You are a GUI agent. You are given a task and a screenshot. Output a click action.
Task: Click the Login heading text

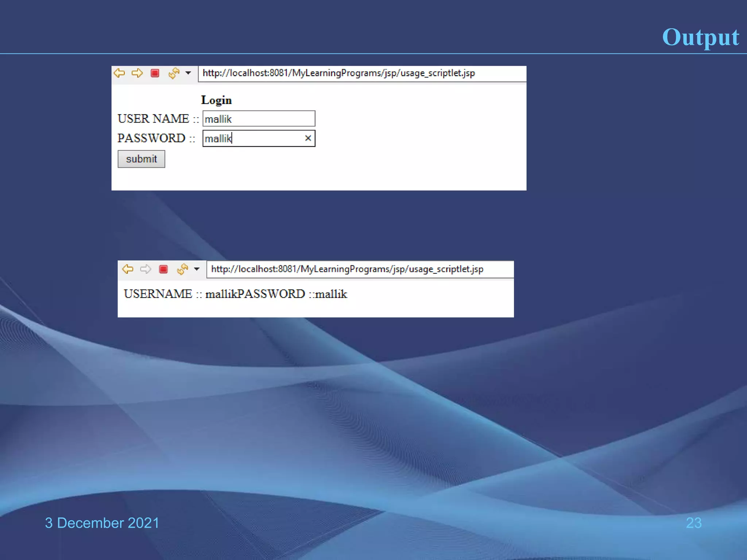pyautogui.click(x=216, y=100)
